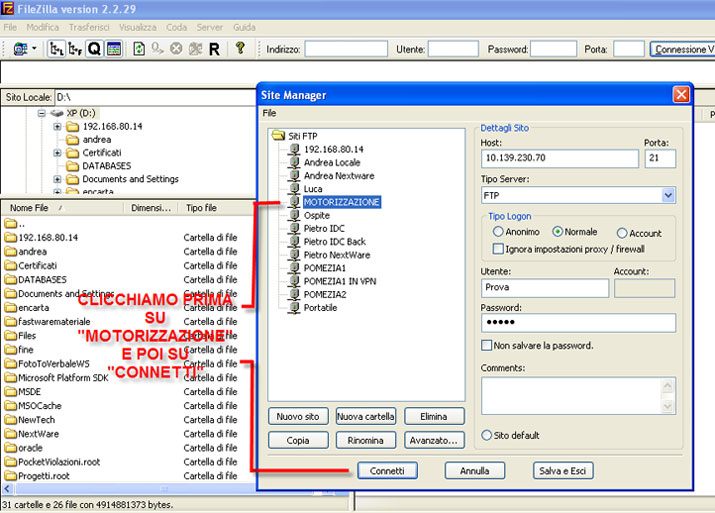
Task: Click the Nuovo sito button
Action: tap(298, 416)
